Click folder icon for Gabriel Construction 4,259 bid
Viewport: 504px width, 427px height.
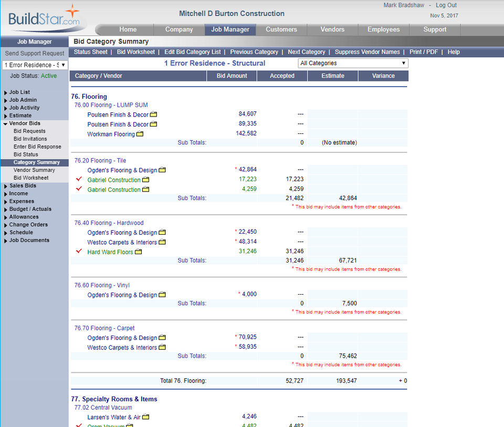point(145,190)
